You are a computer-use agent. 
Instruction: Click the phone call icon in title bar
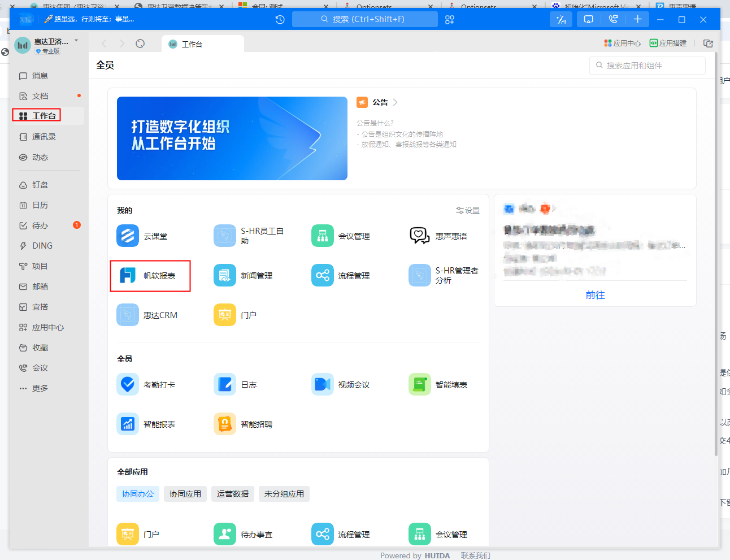click(613, 19)
